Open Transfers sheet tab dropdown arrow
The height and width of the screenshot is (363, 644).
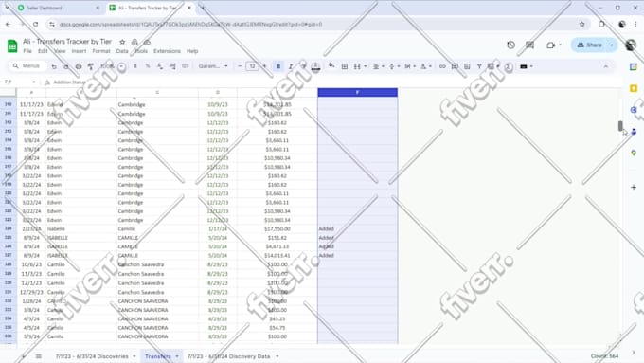point(177,356)
